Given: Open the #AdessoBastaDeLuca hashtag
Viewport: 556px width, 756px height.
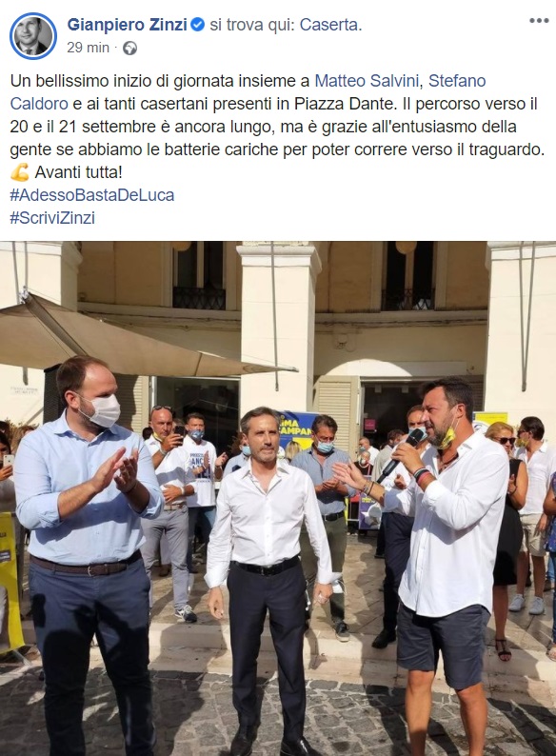Looking at the screenshot, I should 92,195.
